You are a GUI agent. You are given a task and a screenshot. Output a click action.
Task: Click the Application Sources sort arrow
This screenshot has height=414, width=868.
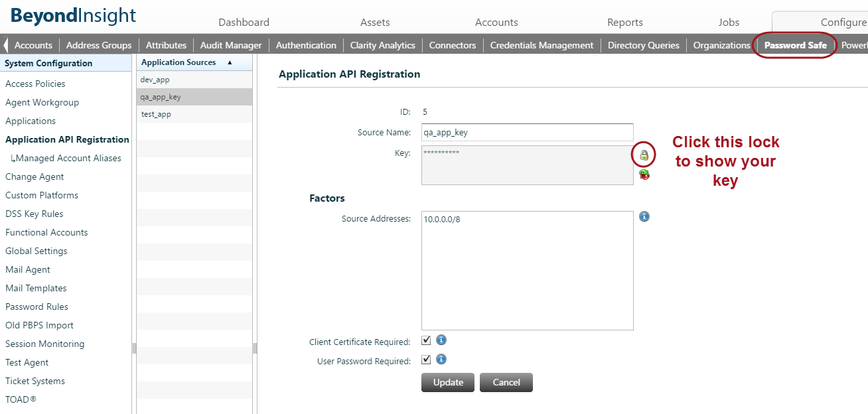point(229,62)
